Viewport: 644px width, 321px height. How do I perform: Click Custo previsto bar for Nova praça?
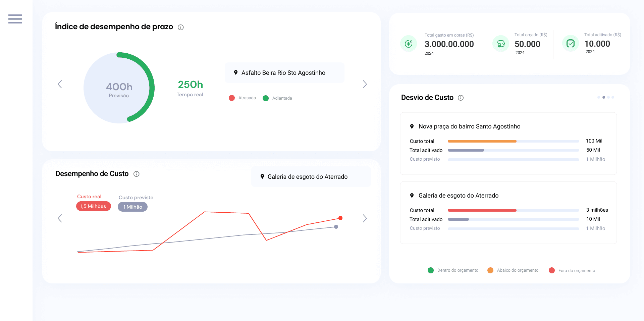[x=514, y=160]
